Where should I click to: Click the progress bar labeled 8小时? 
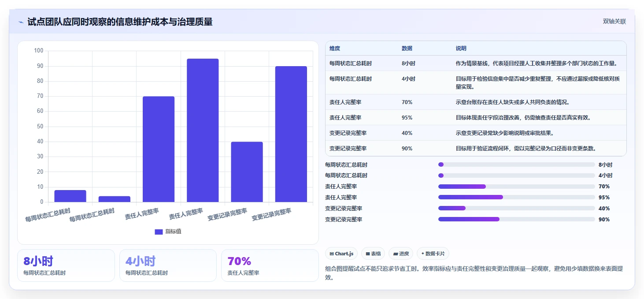tap(516, 164)
